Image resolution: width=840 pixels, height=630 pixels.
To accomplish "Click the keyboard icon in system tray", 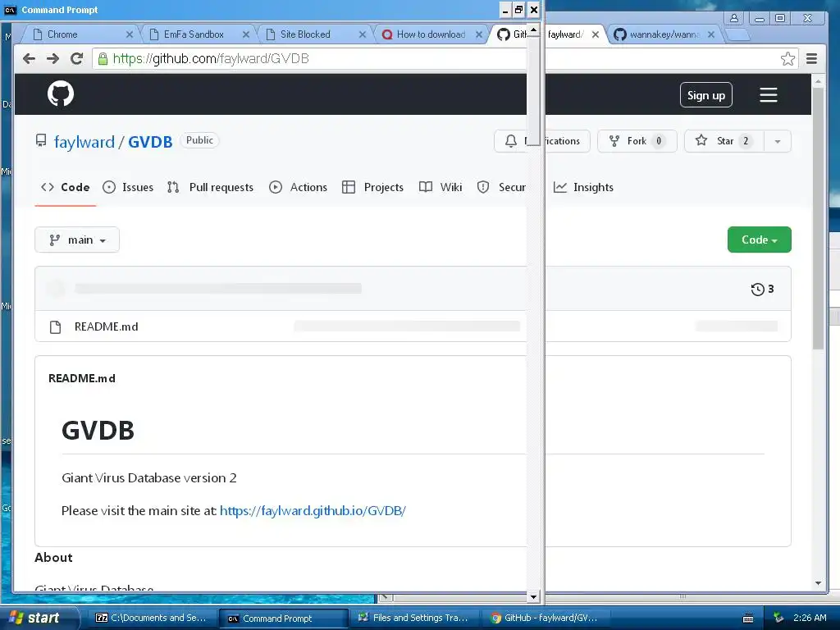I will (x=748, y=619).
